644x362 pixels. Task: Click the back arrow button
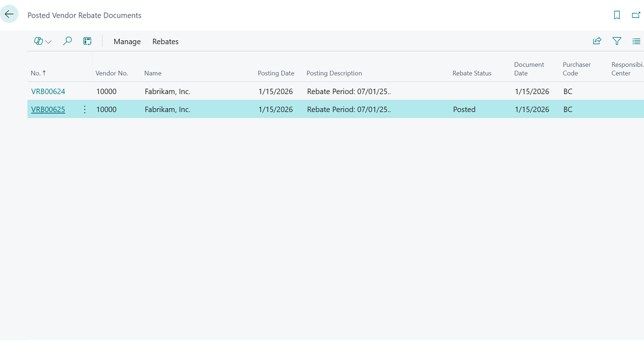[x=9, y=15]
